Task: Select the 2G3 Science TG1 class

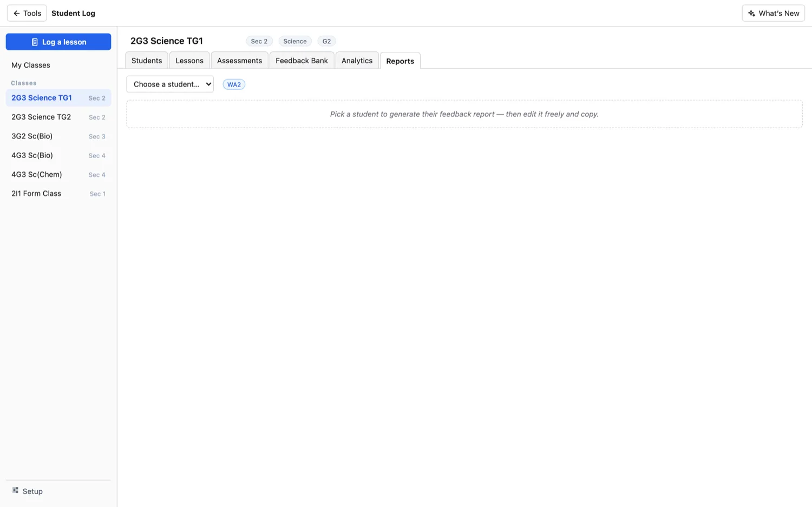Action: pyautogui.click(x=58, y=98)
